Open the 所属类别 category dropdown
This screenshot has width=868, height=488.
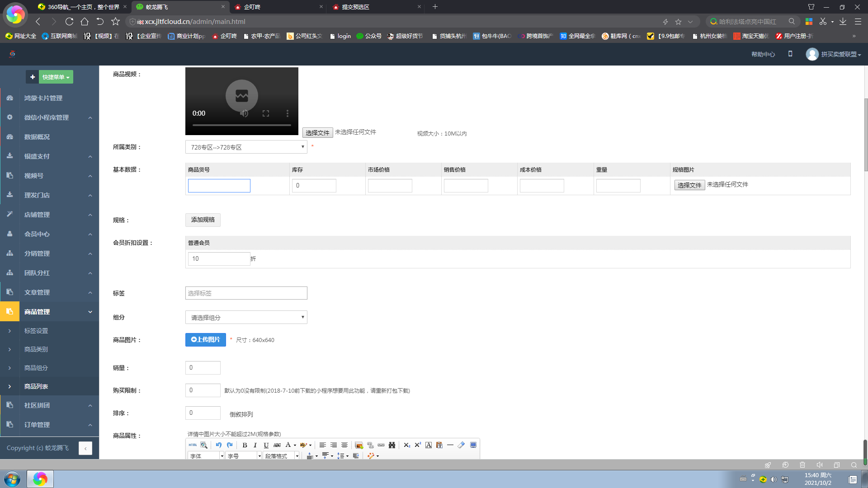point(246,147)
